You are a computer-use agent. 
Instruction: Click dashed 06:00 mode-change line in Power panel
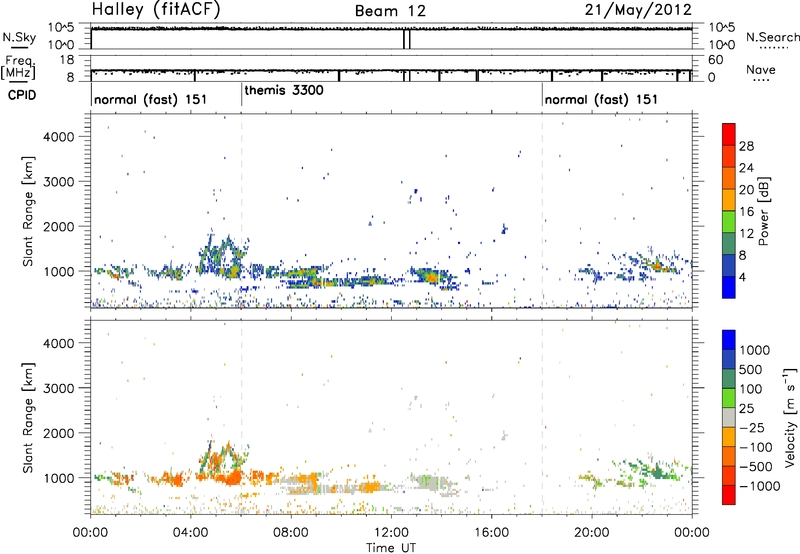point(241,211)
